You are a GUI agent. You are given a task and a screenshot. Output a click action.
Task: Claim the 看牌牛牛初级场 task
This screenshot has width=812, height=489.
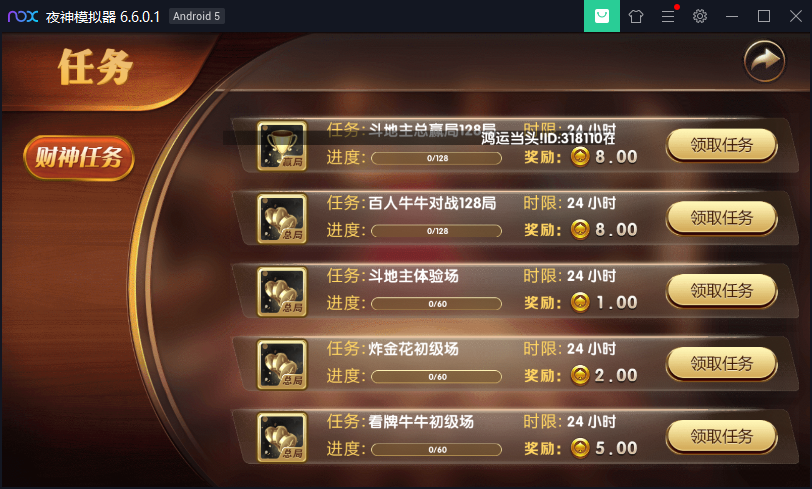[x=721, y=437]
